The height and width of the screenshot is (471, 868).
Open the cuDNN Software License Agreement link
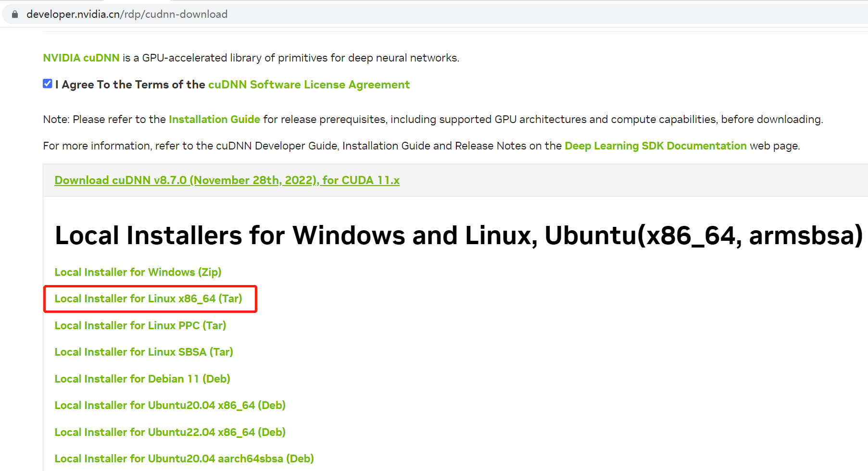point(309,85)
